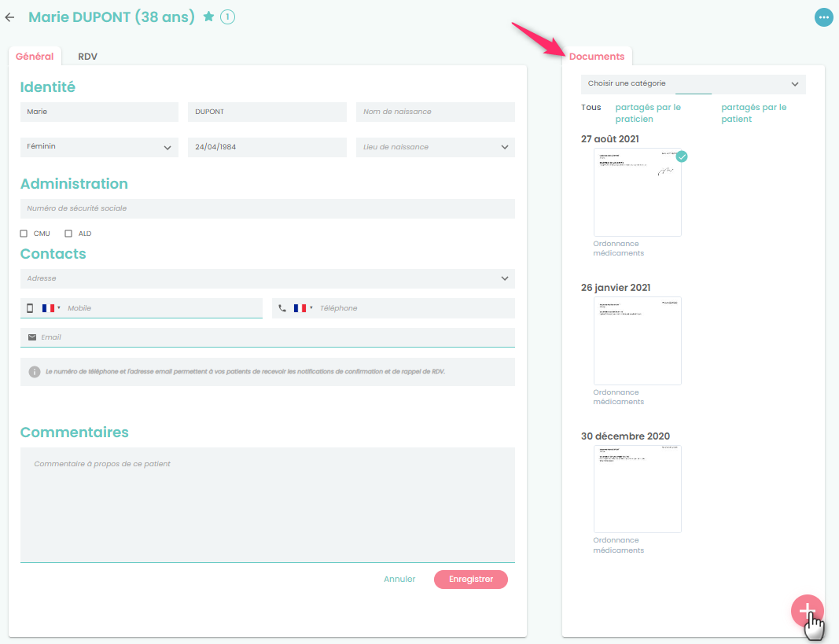The height and width of the screenshot is (644, 839).
Task: Click the back arrow icon
Action: tap(9, 17)
